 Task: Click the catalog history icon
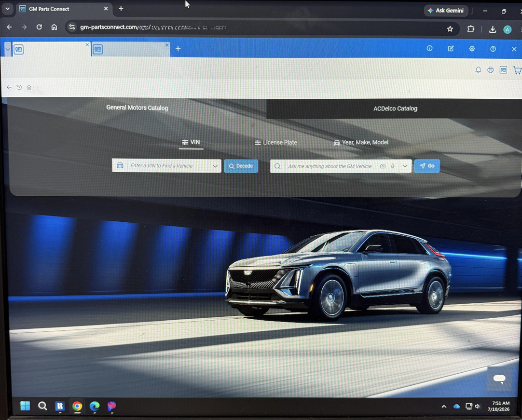19,87
